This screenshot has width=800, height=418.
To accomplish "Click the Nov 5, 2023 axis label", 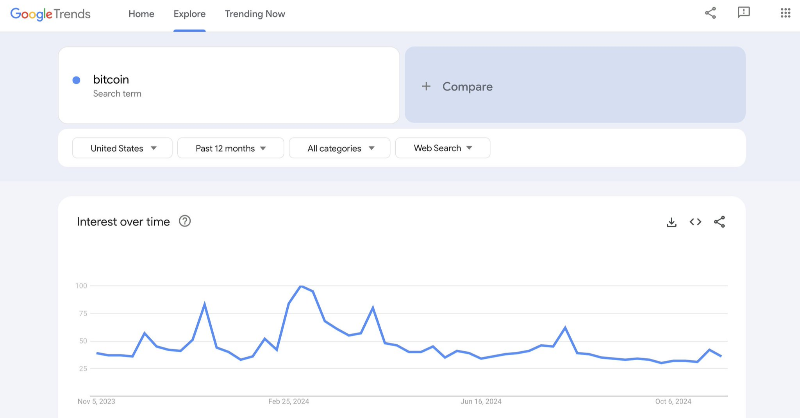I will pyautogui.click(x=96, y=402).
